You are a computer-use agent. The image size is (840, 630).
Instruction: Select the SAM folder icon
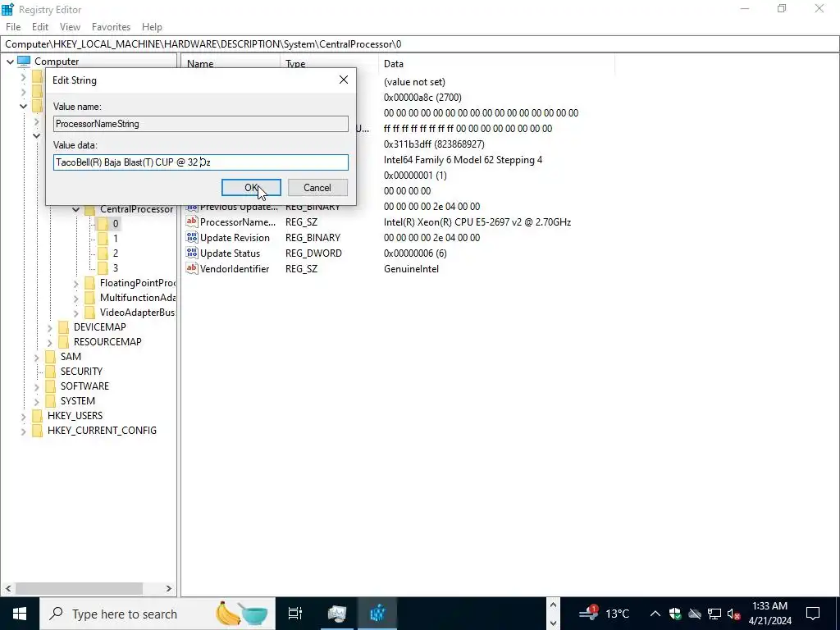50,357
